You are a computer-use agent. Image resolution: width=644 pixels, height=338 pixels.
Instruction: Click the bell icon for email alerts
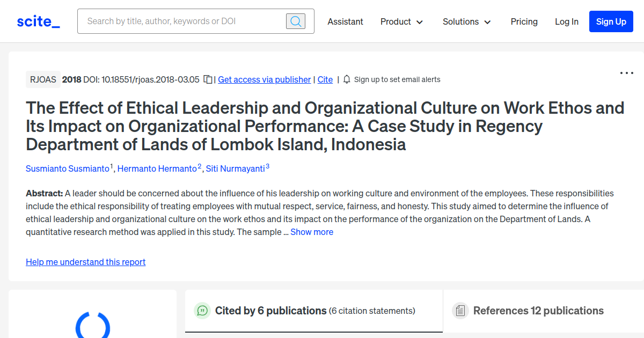coord(346,79)
